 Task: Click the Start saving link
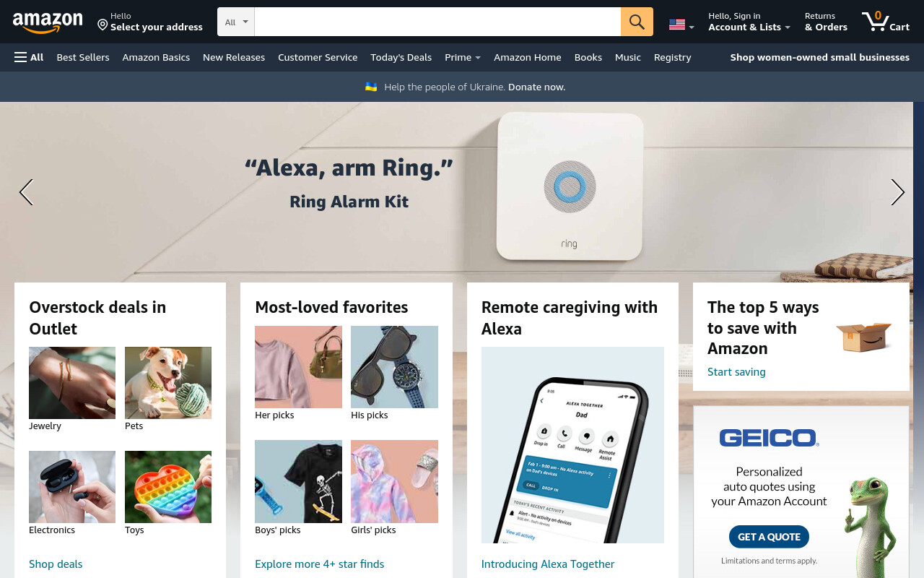coord(736,371)
